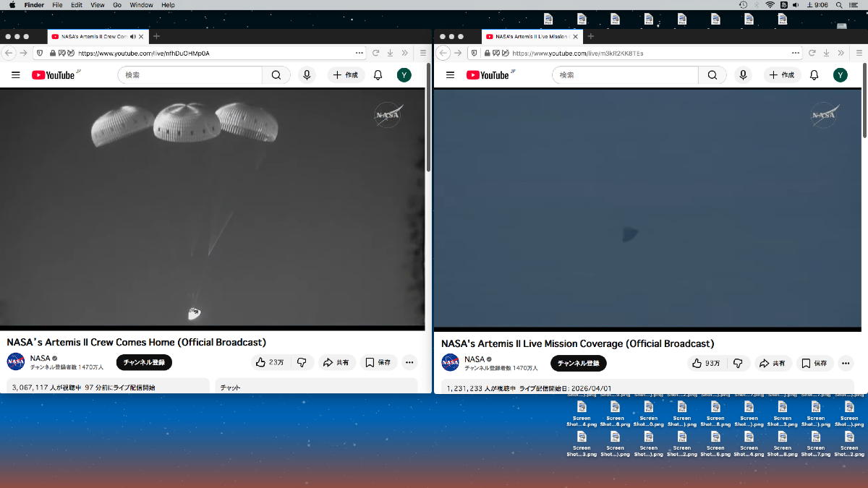868x488 pixels.
Task: Save Live Mission Coverage video to playlist
Action: [x=814, y=363]
